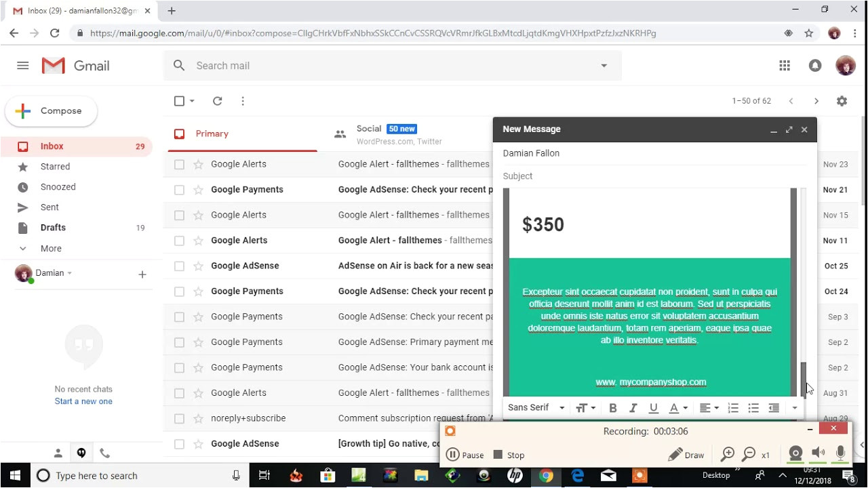Open the Draw tool in the recording bar
Viewport: 868px width, 488px height.
(x=686, y=454)
